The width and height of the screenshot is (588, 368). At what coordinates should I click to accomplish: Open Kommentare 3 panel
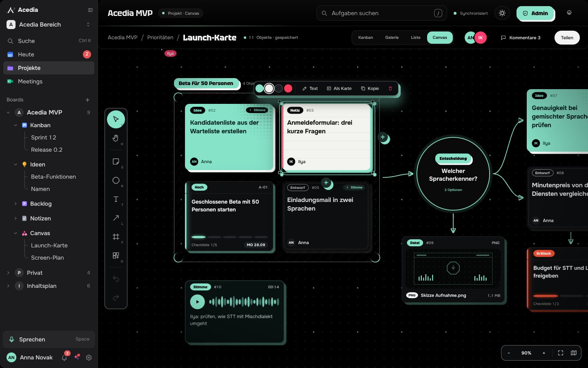521,38
